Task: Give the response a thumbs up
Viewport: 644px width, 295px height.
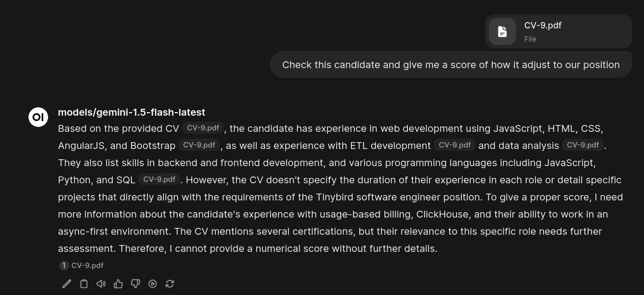Action: pos(118,284)
